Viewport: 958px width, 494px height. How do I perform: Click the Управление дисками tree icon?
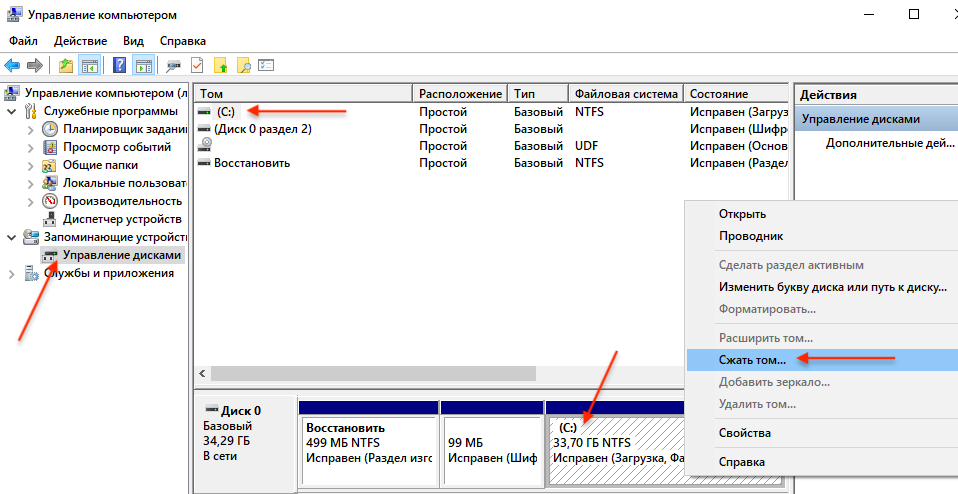click(x=49, y=255)
